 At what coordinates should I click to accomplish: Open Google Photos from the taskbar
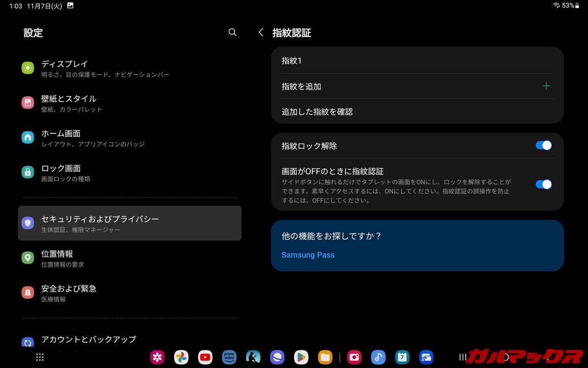coord(181,357)
